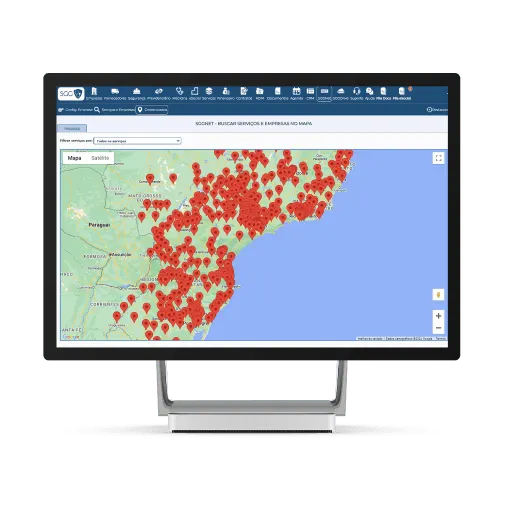Toggle fullscreen map view
The width and height of the screenshot is (506, 506).
tap(438, 158)
